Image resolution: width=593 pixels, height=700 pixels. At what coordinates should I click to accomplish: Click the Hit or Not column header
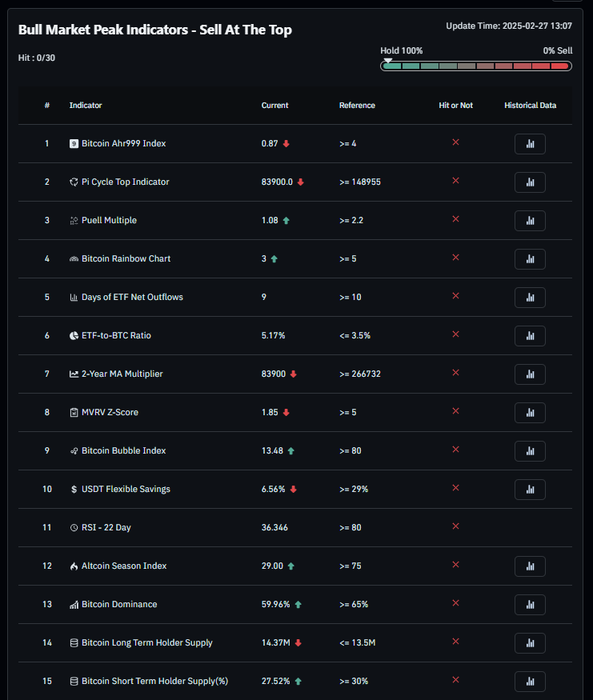coord(455,106)
